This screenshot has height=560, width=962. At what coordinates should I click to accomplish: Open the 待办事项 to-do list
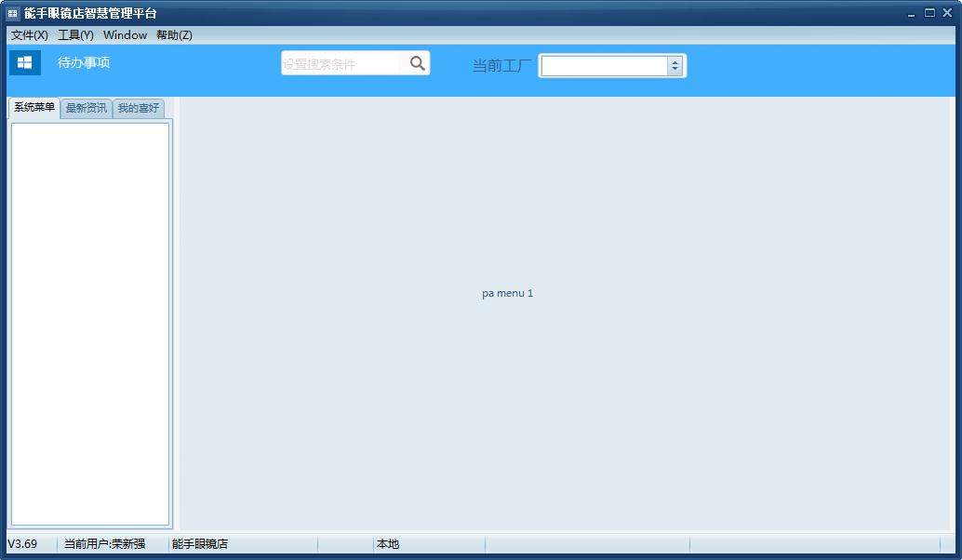coord(84,63)
